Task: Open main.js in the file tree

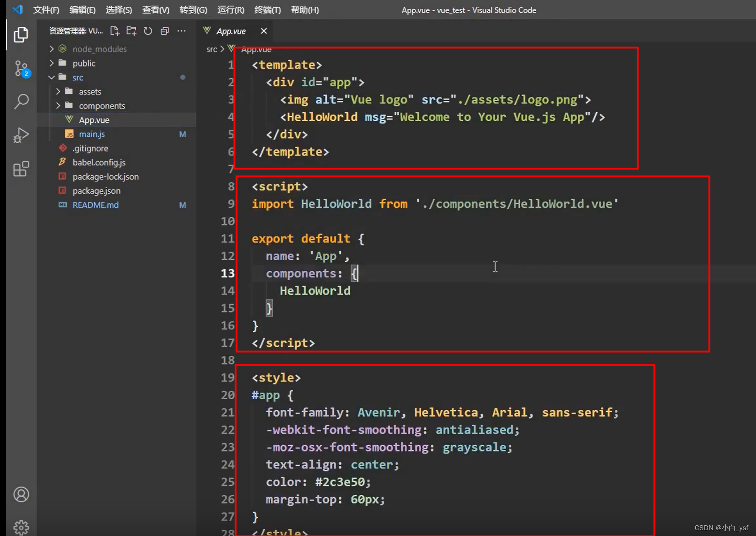Action: pyautogui.click(x=117, y=134)
